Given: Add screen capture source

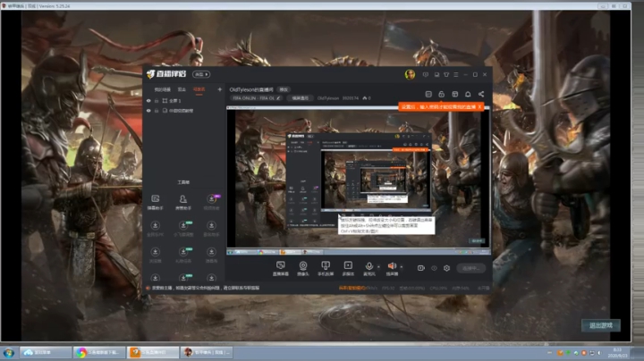Looking at the screenshot, I should click(x=281, y=268).
